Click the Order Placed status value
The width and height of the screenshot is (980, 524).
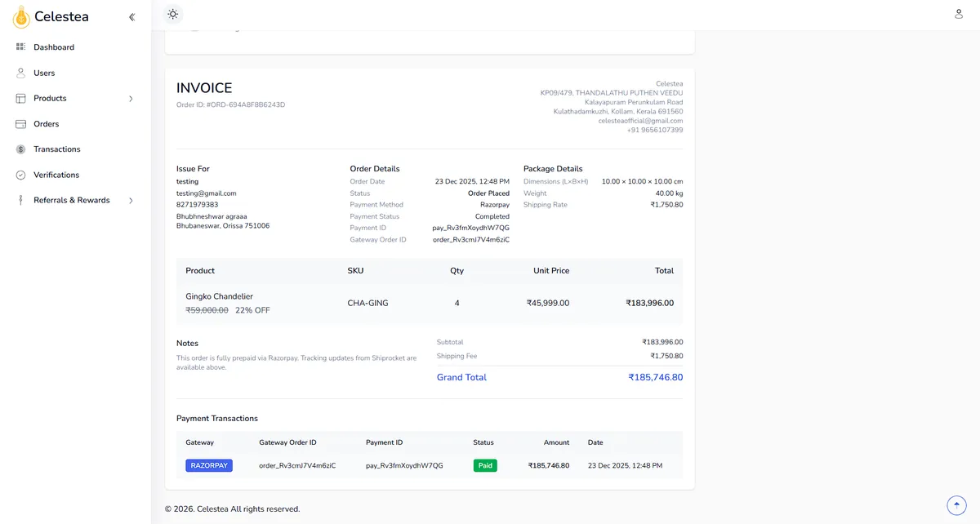click(488, 193)
